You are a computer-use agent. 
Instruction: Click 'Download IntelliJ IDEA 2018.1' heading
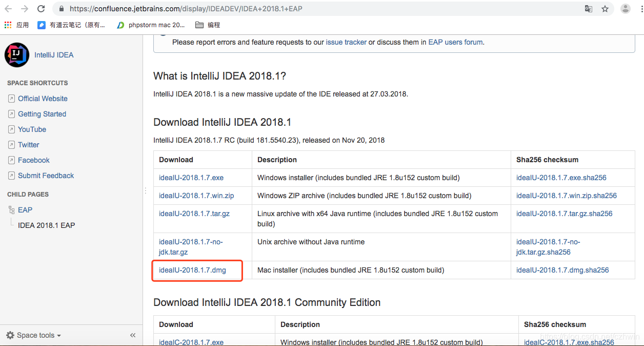click(222, 122)
